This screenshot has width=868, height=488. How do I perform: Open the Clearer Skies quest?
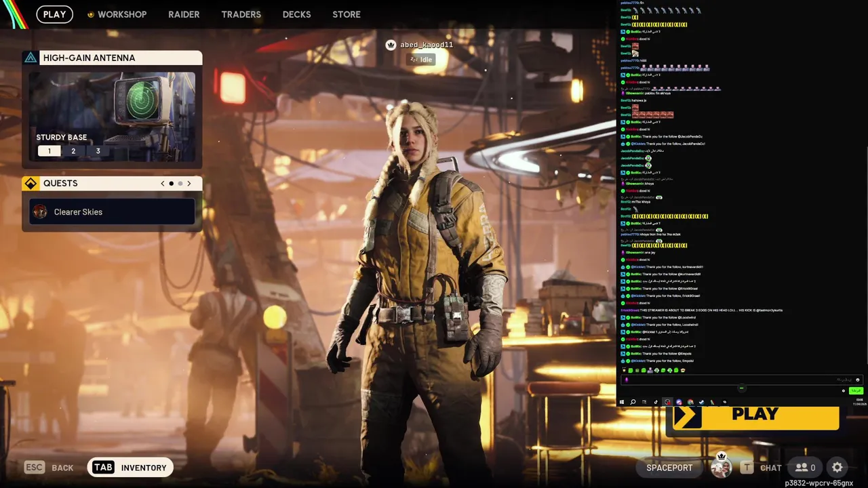[112, 212]
